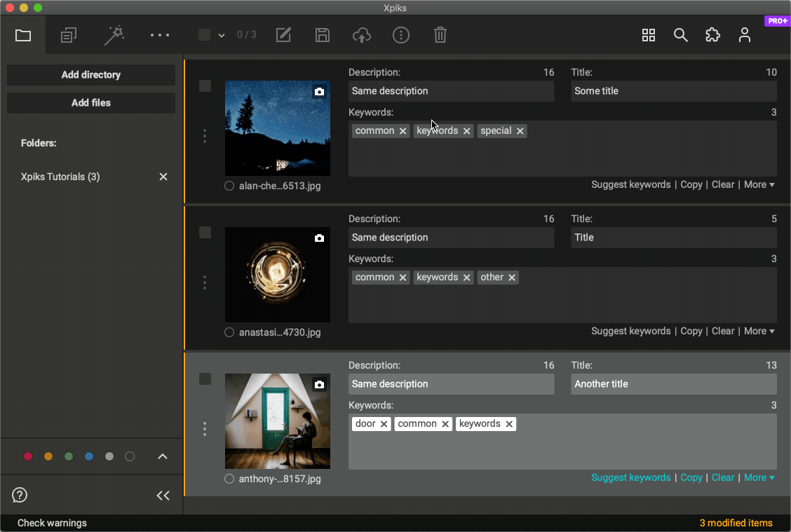Tick the checkbox for anastasi image row
The image size is (791, 532).
[x=205, y=233]
